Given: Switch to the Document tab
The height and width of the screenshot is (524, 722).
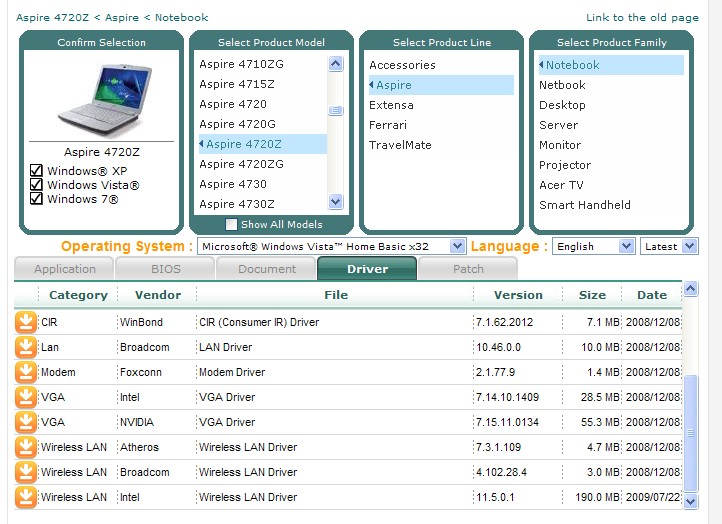Looking at the screenshot, I should pyautogui.click(x=267, y=269).
